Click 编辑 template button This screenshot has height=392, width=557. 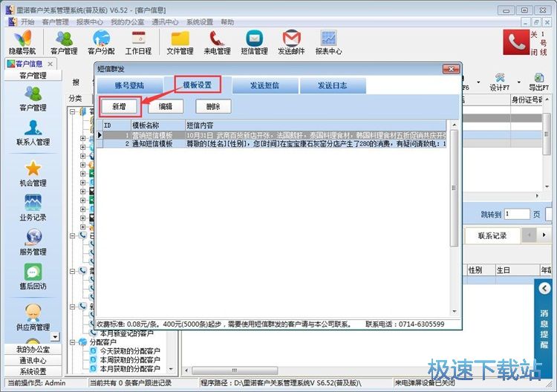[166, 106]
